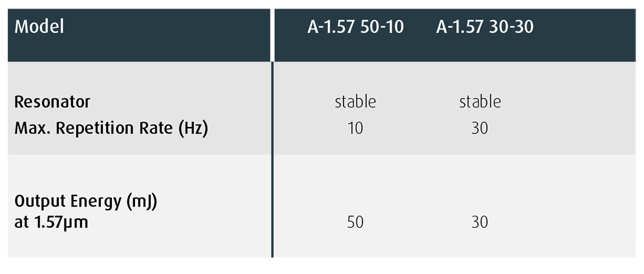644x274 pixels.
Task: Click the Output Energy (mJ) label
Action: point(86,202)
